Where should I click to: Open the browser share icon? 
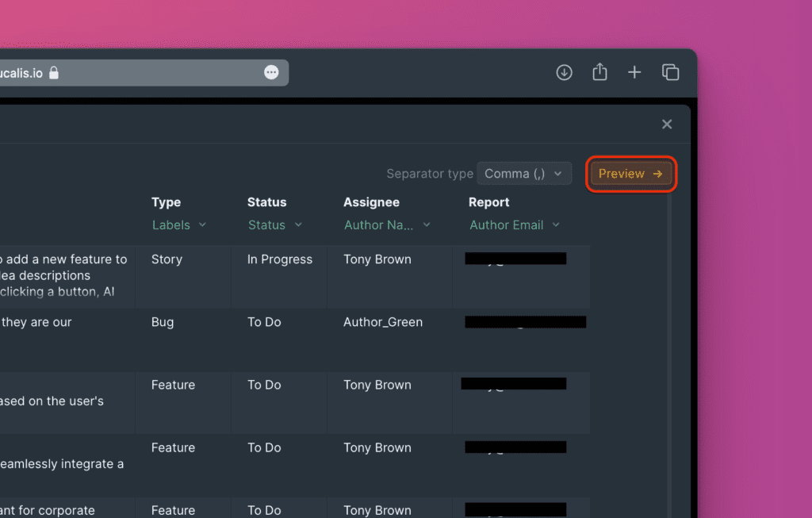tap(599, 73)
